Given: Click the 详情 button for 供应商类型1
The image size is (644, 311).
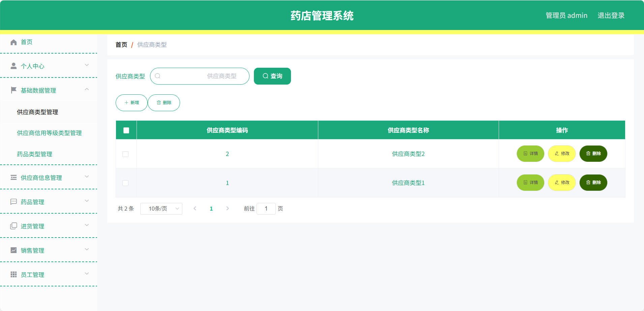Looking at the screenshot, I should [x=530, y=183].
